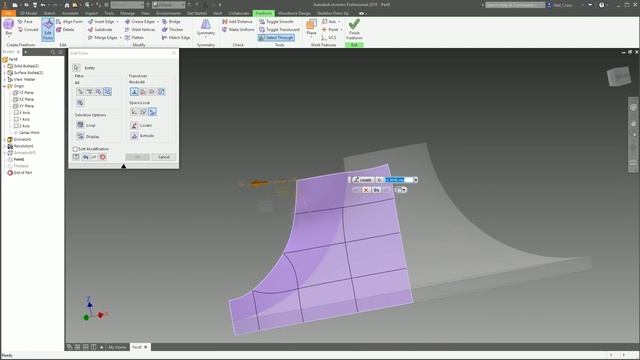Toggle the Select Through option
The image size is (640, 360).
(276, 38)
